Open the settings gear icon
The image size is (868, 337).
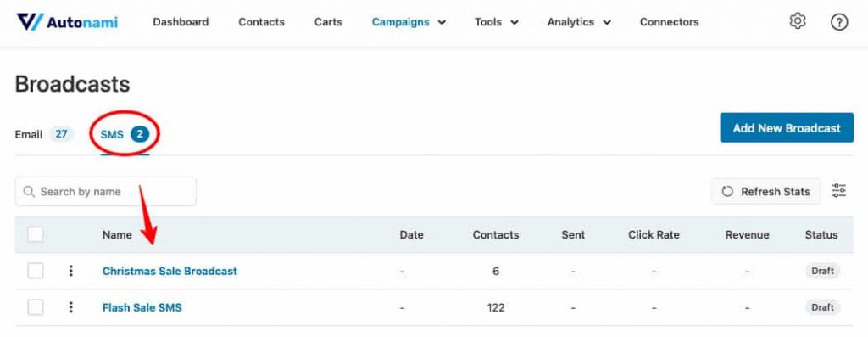pyautogui.click(x=797, y=21)
